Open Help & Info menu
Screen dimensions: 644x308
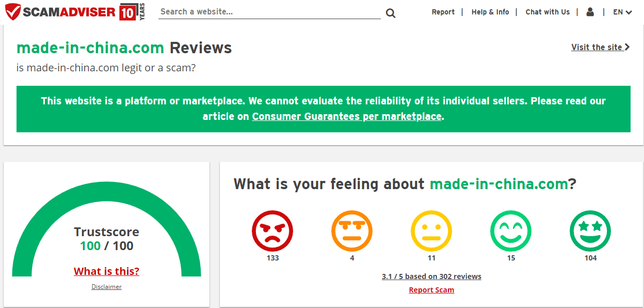[490, 12]
